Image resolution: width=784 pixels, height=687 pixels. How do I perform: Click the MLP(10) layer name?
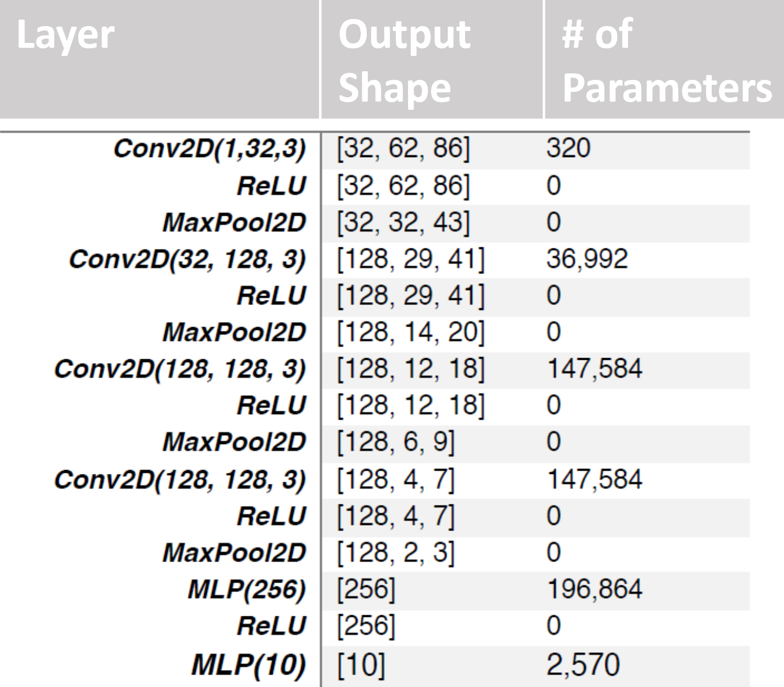(x=248, y=665)
